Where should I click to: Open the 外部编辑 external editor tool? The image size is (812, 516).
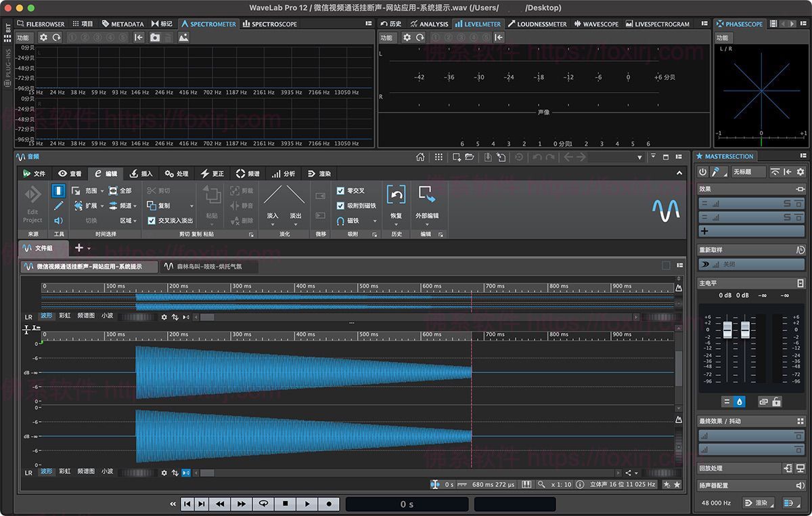click(x=428, y=194)
